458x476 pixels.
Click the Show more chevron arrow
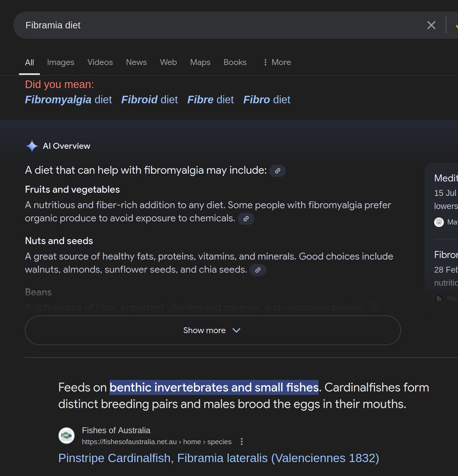[x=237, y=330]
